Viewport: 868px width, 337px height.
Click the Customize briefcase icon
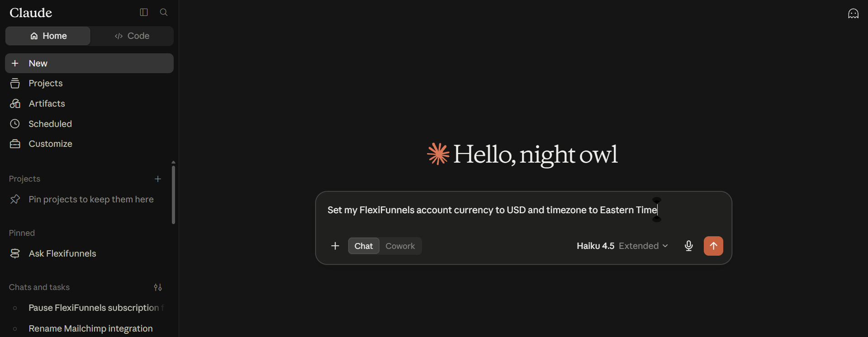point(15,144)
